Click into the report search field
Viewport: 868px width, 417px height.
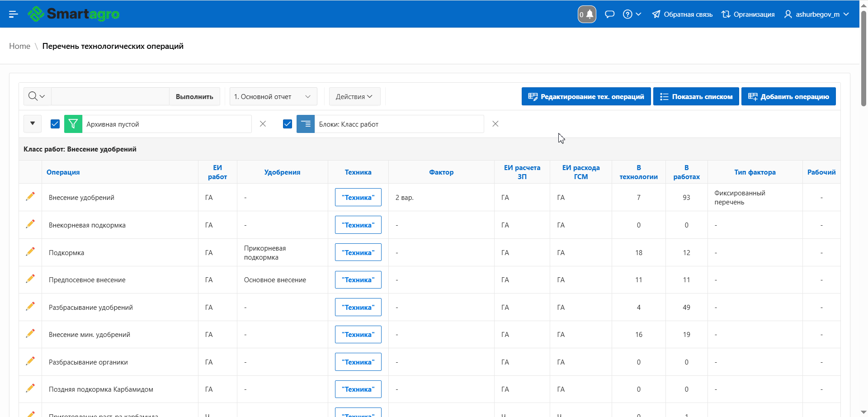pos(110,96)
